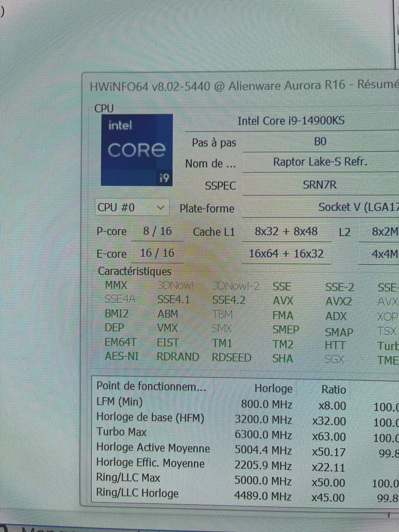This screenshot has height=532, width=399.
Task: Click the L1 cache value '8x32 + 8x48'
Action: [286, 231]
